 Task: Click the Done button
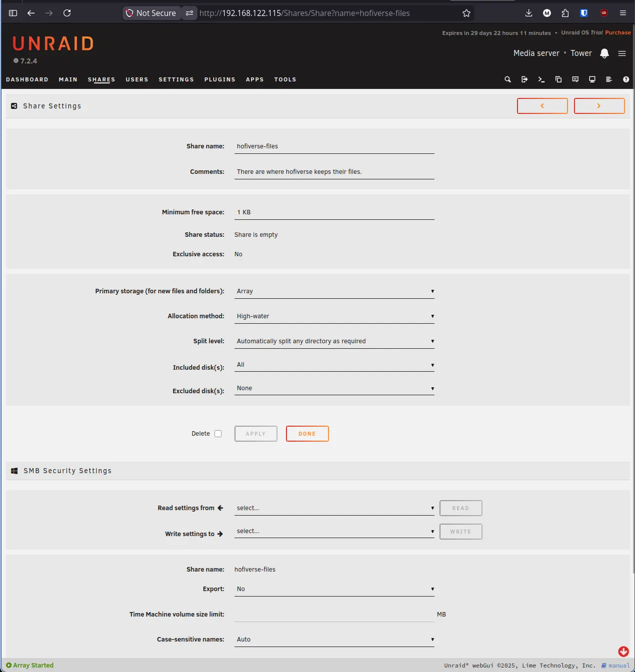tap(307, 434)
